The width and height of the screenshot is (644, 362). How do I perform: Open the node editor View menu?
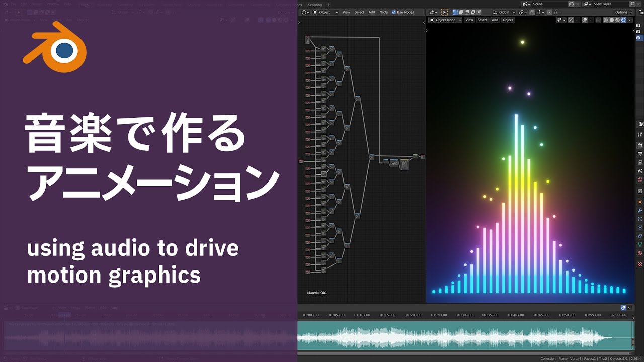click(346, 12)
